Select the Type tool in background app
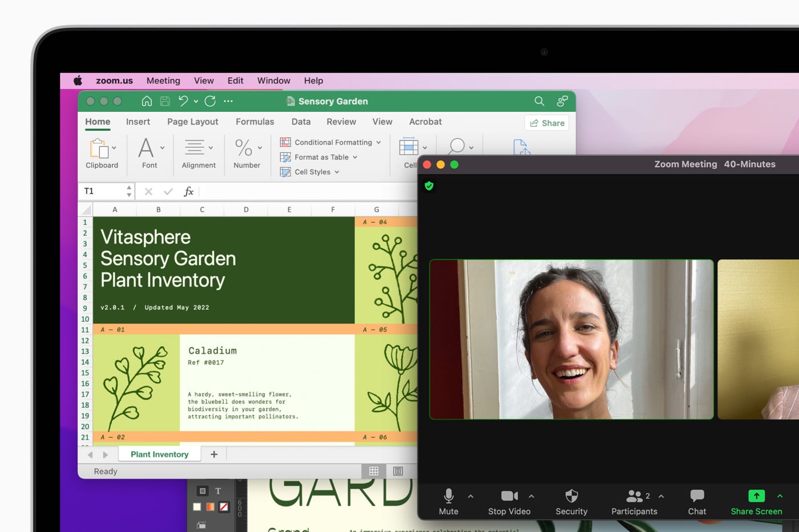Image resolution: width=799 pixels, height=532 pixels. point(218,491)
